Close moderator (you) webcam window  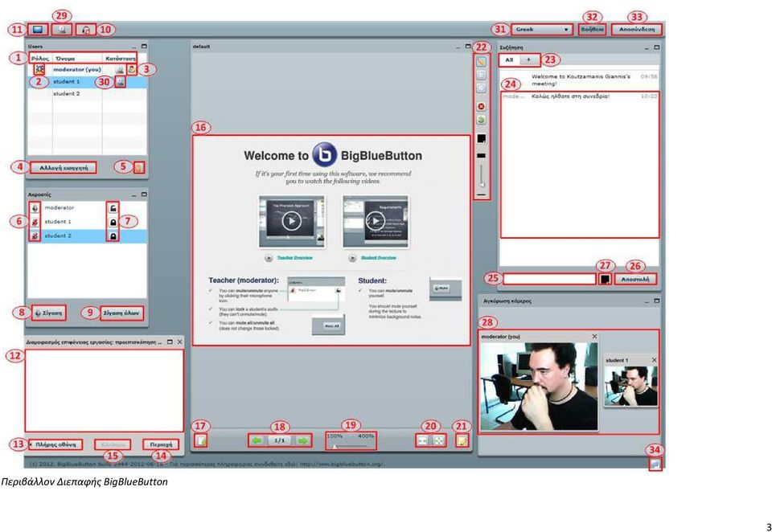pos(594,337)
